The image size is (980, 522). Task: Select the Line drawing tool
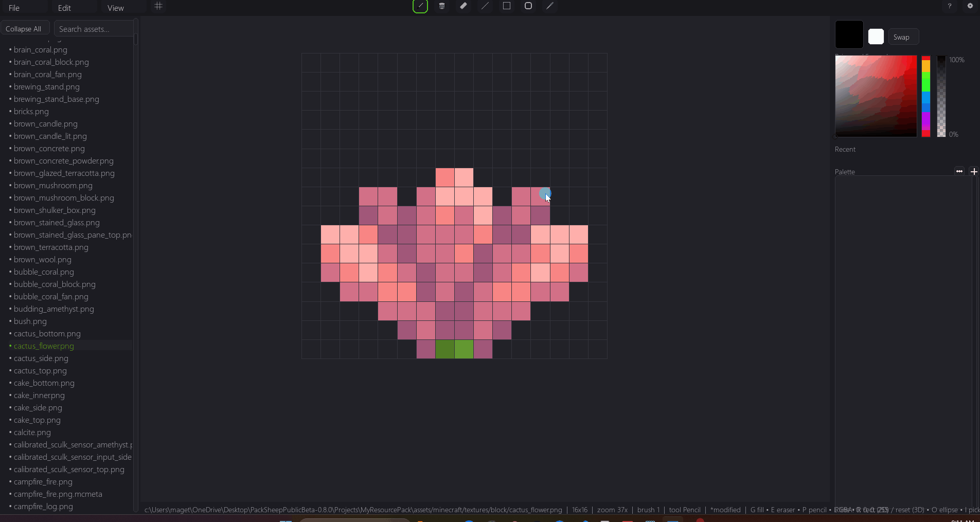pos(485,6)
